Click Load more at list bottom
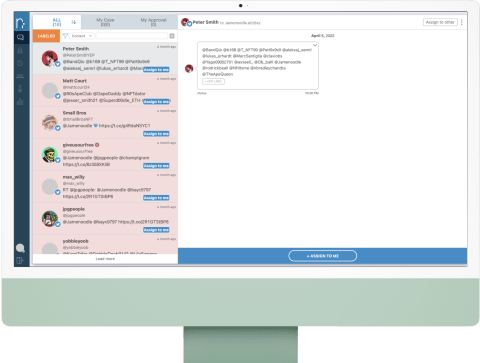Image resolution: width=480 pixels, height=363 pixels. [105, 259]
